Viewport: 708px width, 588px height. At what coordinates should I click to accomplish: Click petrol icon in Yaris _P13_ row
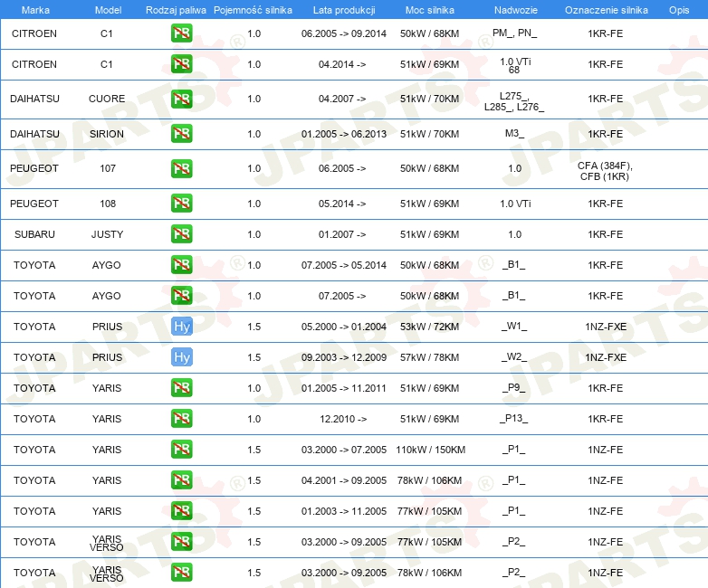pos(181,418)
